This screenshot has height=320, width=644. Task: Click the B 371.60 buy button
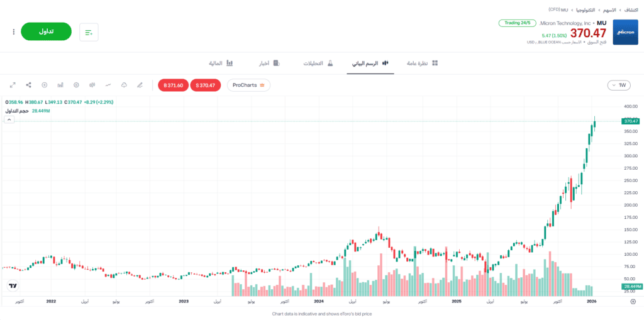click(173, 85)
